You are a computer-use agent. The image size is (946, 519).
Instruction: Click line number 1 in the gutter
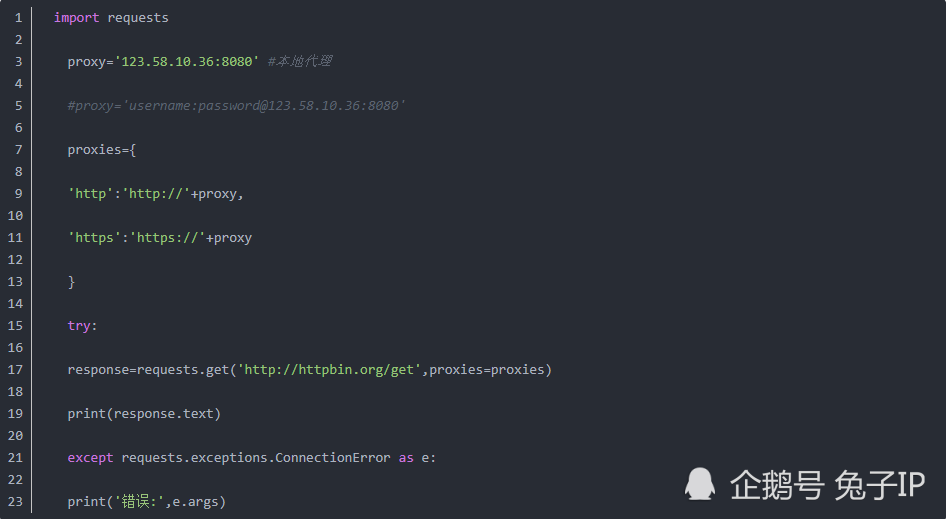[18, 18]
